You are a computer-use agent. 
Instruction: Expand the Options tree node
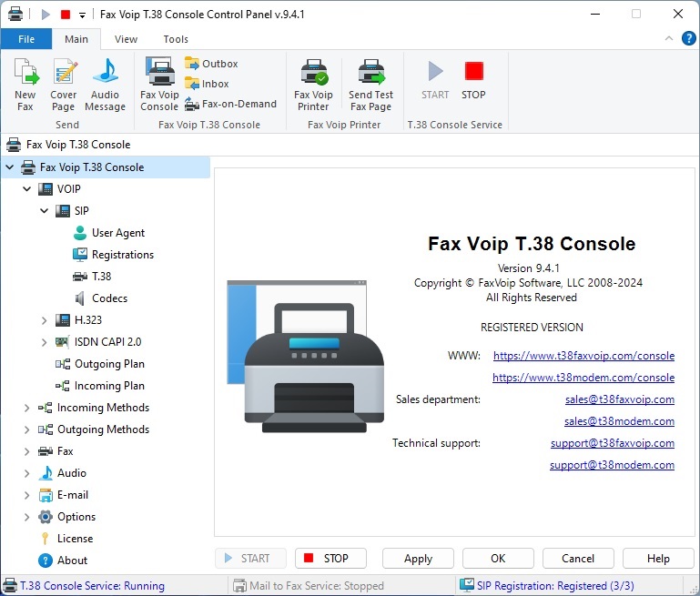[x=26, y=517]
